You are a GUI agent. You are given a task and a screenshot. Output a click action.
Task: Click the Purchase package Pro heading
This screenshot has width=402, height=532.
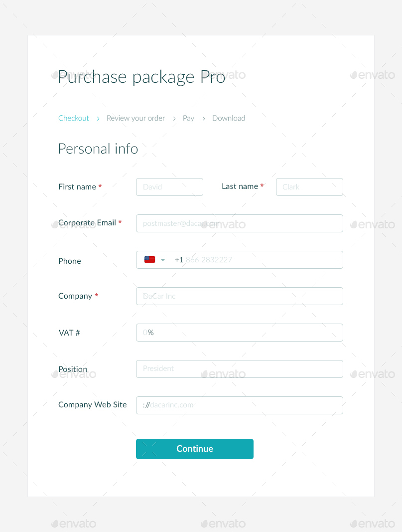pos(141,77)
